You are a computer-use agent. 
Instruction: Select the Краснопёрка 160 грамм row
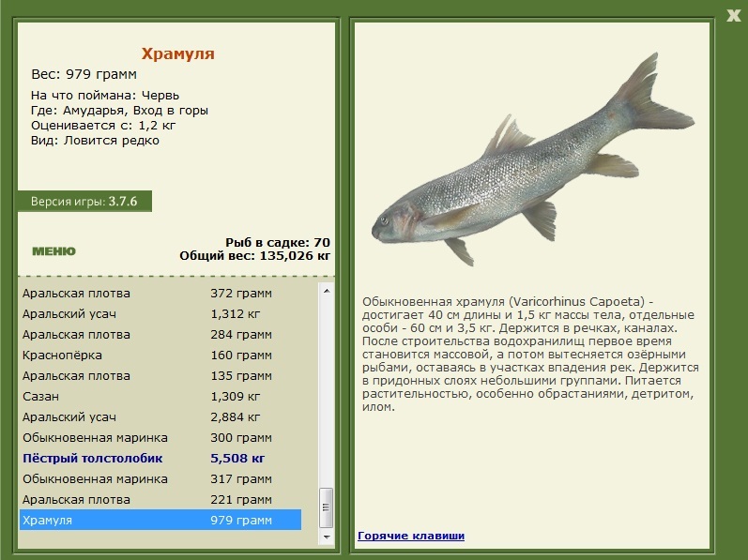[160, 356]
